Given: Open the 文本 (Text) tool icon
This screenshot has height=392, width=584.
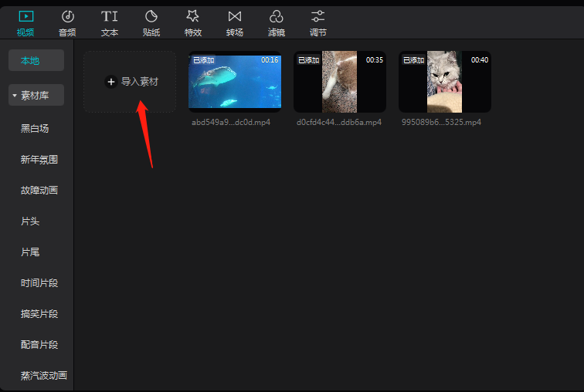Looking at the screenshot, I should pos(110,17).
